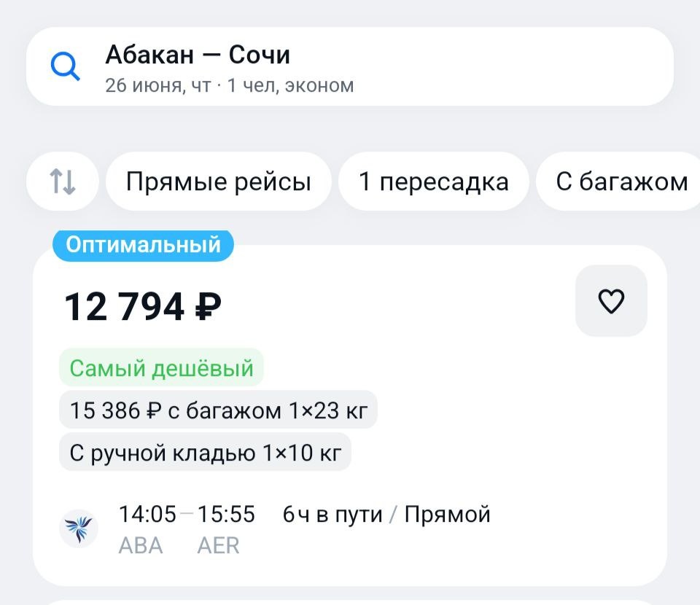Change date 26 июня and passenger details
The image size is (700, 605).
pos(230,85)
